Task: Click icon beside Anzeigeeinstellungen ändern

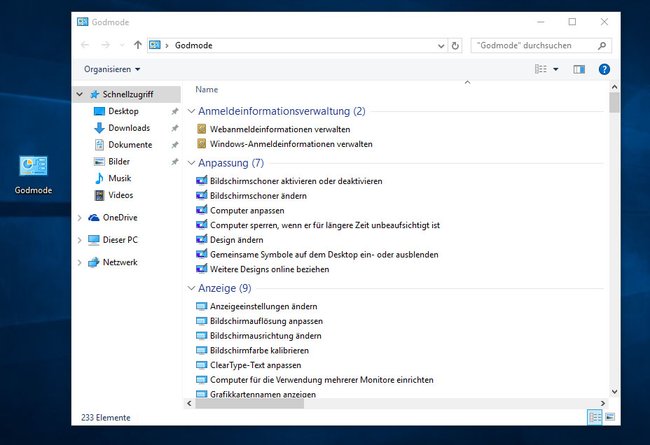Action: coord(201,306)
